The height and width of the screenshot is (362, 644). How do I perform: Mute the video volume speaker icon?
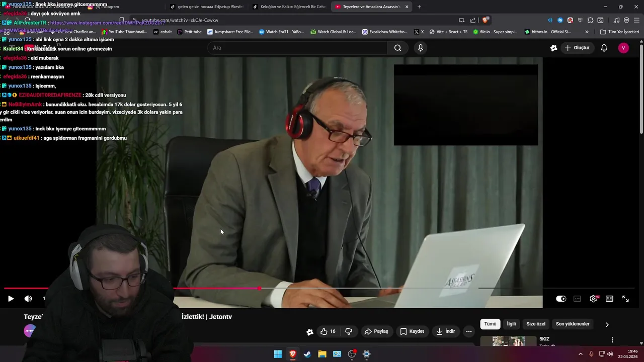click(28, 299)
